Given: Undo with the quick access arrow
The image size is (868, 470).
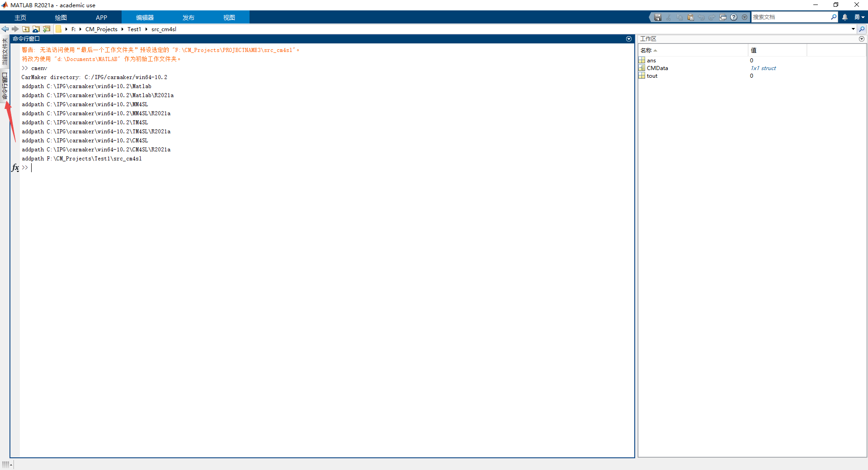Looking at the screenshot, I should [701, 17].
